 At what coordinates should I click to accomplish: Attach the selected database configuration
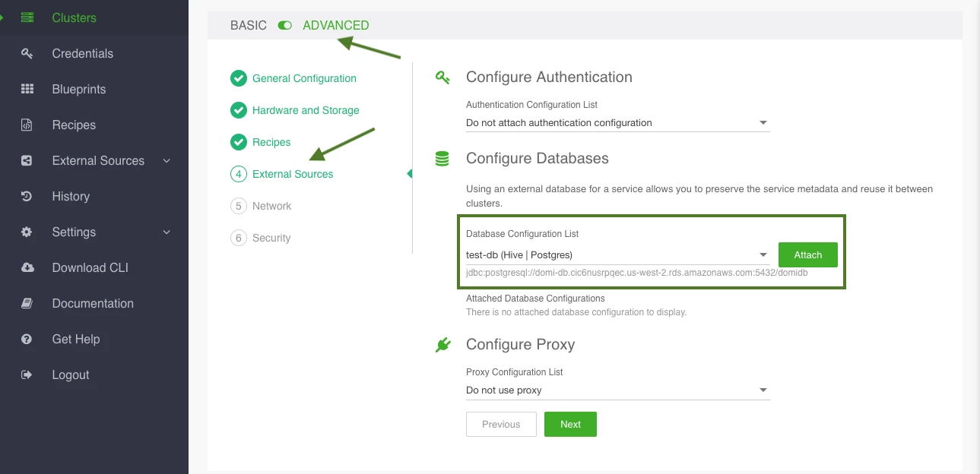(808, 255)
